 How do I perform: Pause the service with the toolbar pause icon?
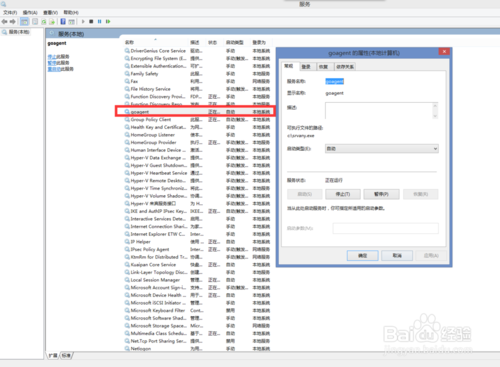click(x=99, y=22)
